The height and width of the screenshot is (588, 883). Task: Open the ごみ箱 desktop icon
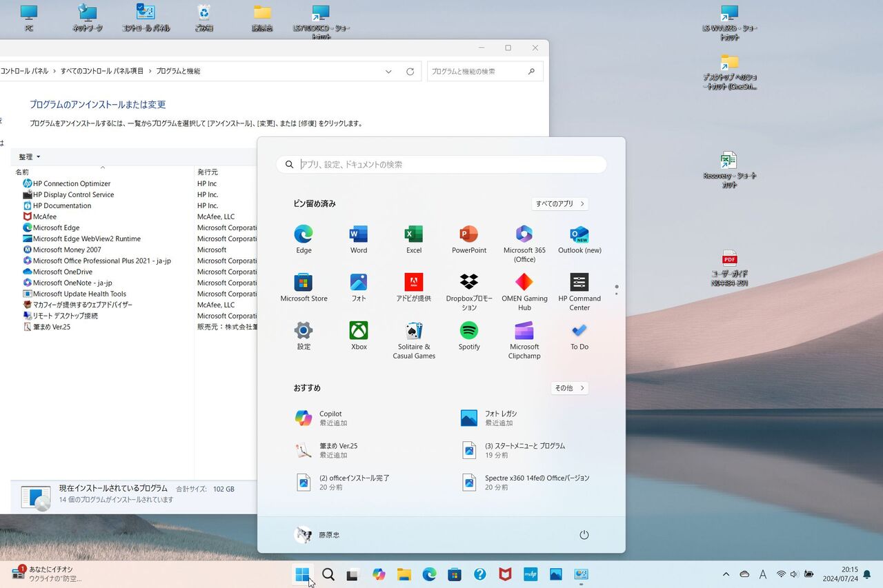[x=204, y=19]
